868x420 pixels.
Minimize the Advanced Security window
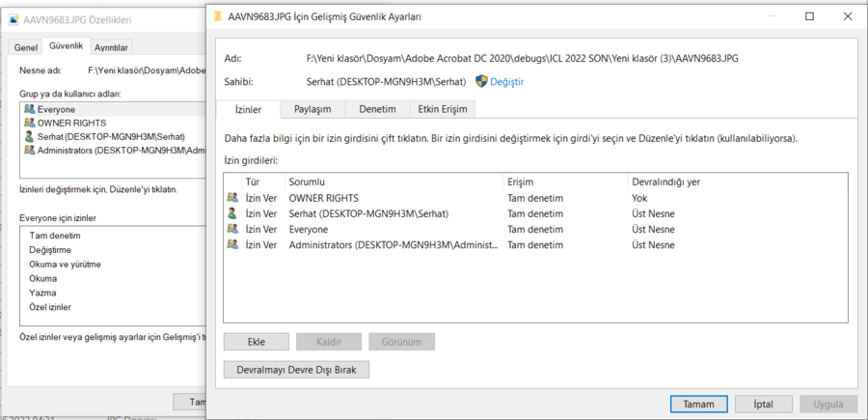click(772, 16)
